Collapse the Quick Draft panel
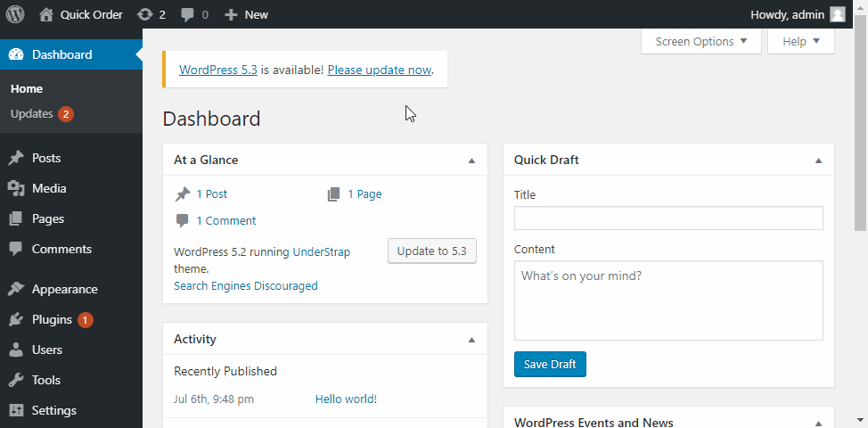The height and width of the screenshot is (428, 868). click(818, 160)
